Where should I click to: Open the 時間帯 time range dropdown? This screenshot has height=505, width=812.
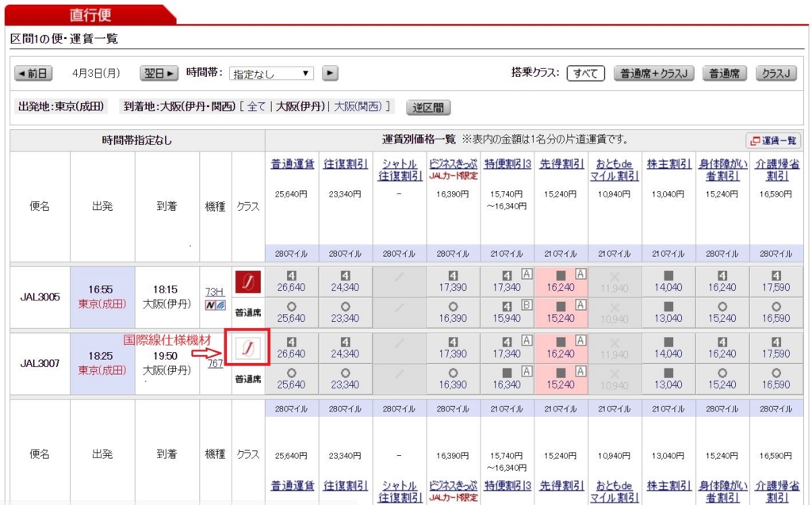click(271, 74)
